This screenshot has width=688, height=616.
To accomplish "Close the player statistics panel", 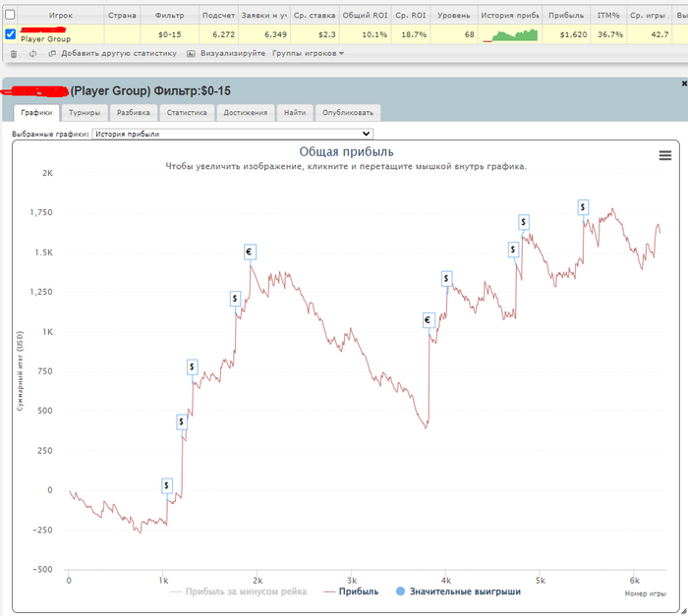I will point(684,84).
